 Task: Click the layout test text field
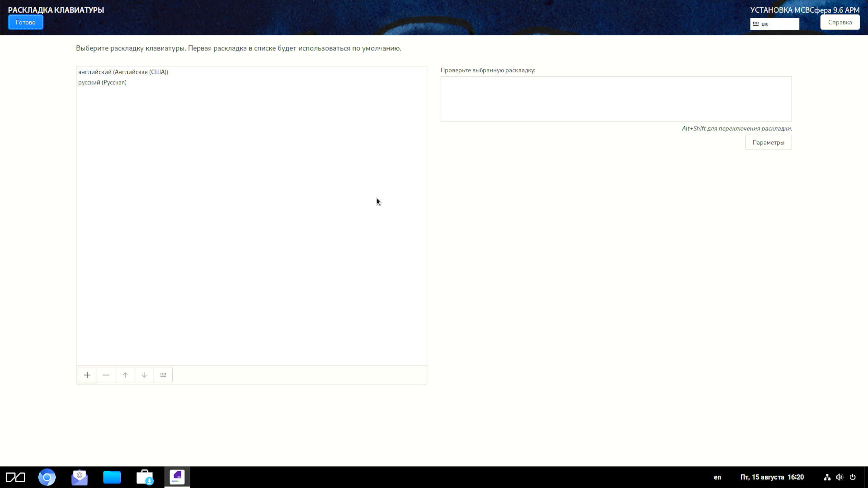click(x=616, y=99)
